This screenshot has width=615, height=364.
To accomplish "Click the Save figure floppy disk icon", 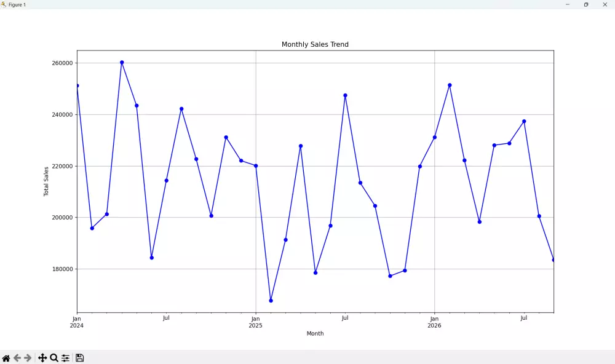I will coord(79,357).
